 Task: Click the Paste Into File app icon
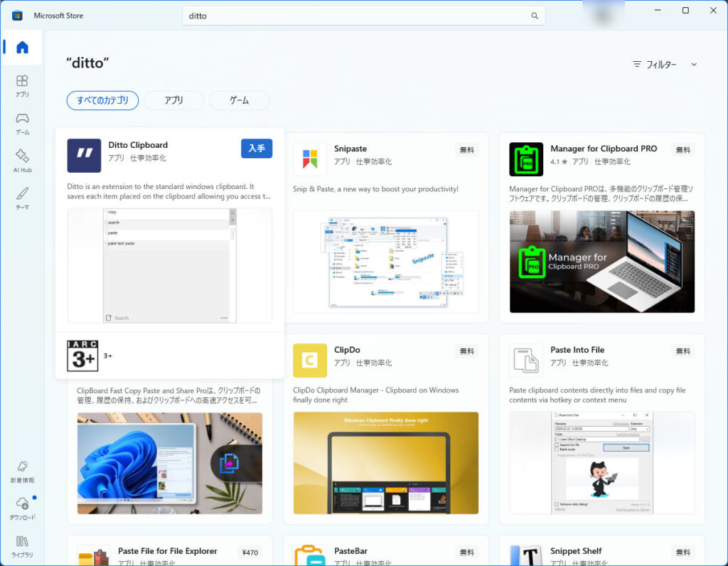coord(526,361)
